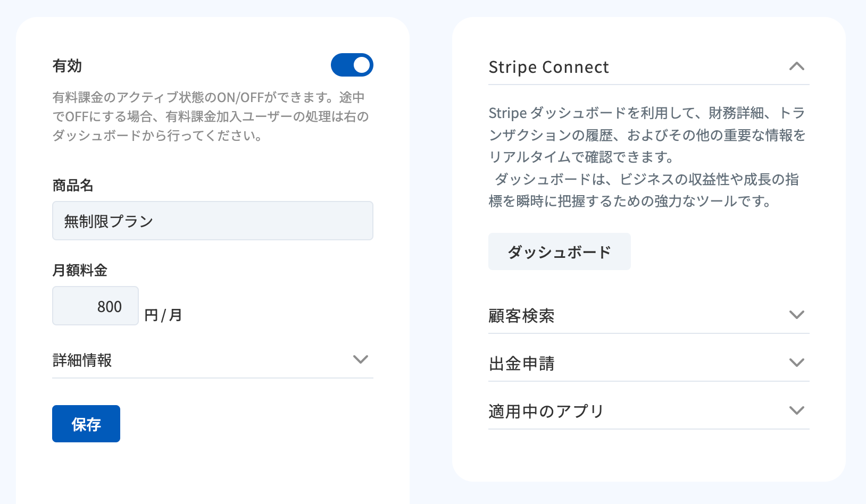
Task: Click the 月額料金 field label
Action: (x=80, y=271)
